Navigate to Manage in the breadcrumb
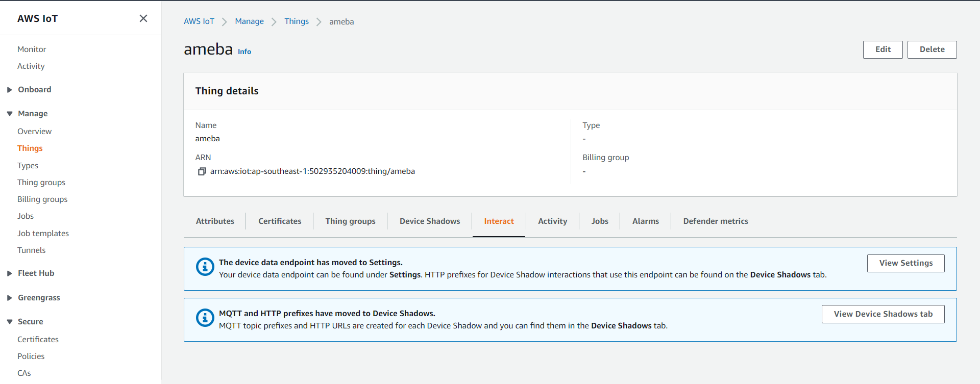980x384 pixels. coord(250,21)
